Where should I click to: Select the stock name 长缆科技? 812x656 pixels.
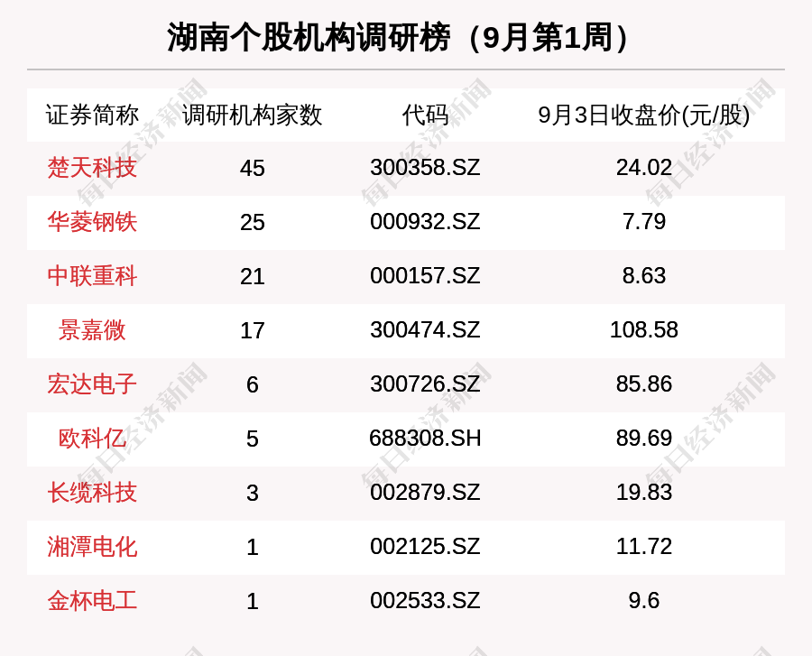92,493
